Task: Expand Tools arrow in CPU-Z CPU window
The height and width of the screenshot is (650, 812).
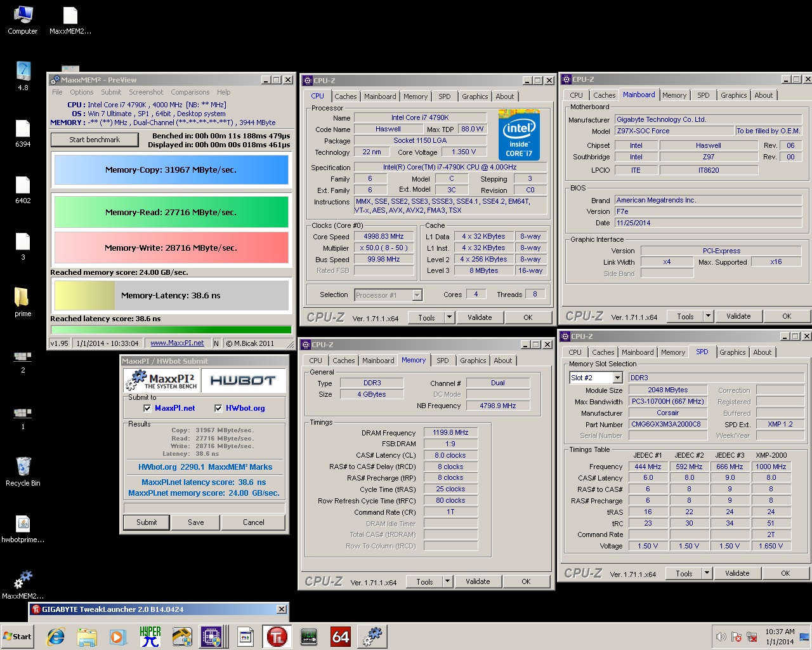Action: pos(449,317)
